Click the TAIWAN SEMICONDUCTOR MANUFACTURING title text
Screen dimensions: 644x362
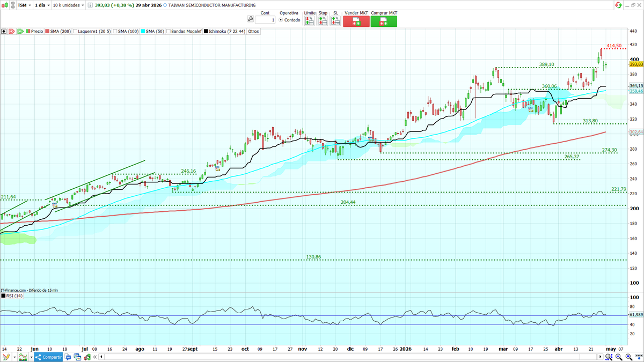click(x=213, y=5)
